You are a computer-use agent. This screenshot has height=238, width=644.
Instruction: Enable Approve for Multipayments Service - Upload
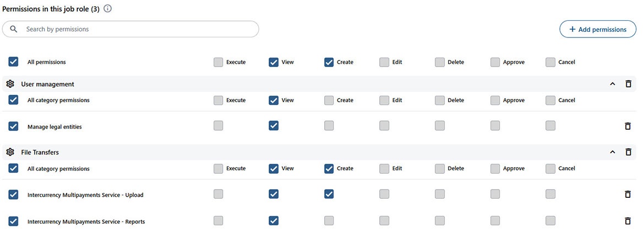point(495,194)
